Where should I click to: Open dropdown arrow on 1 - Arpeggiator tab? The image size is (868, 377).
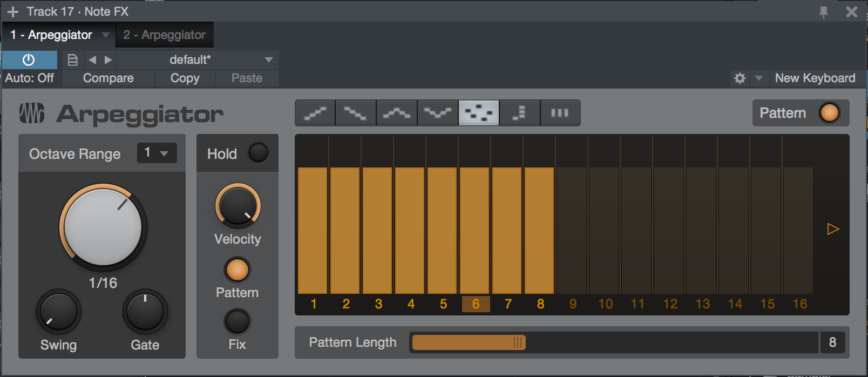[106, 35]
